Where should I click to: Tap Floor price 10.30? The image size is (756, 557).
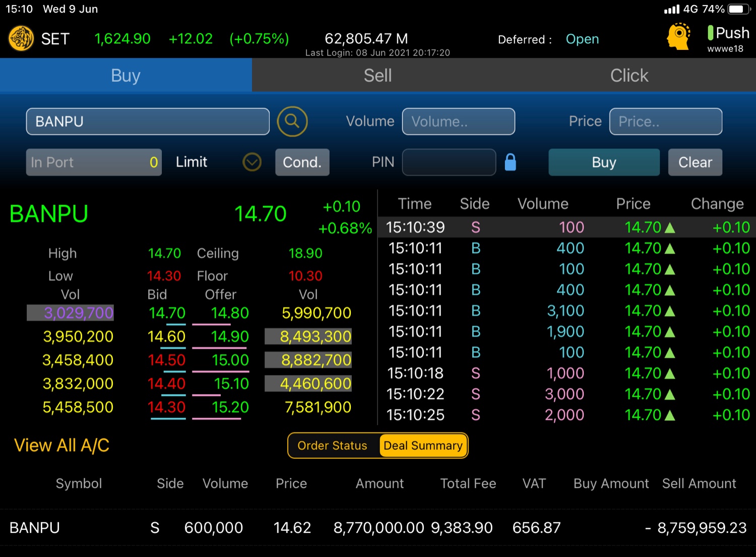point(305,276)
